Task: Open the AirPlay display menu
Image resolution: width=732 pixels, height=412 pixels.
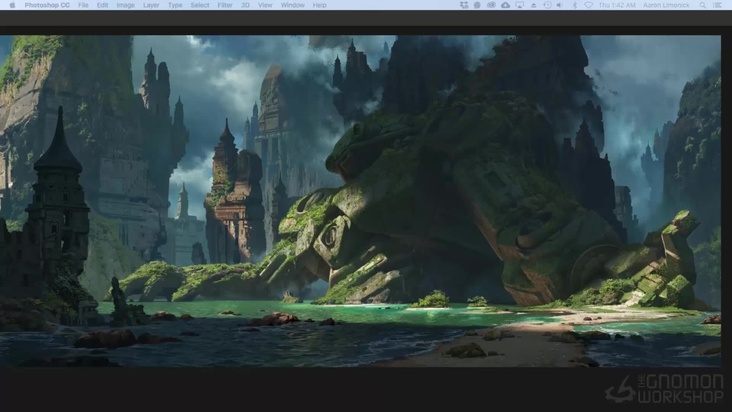Action: click(x=519, y=5)
